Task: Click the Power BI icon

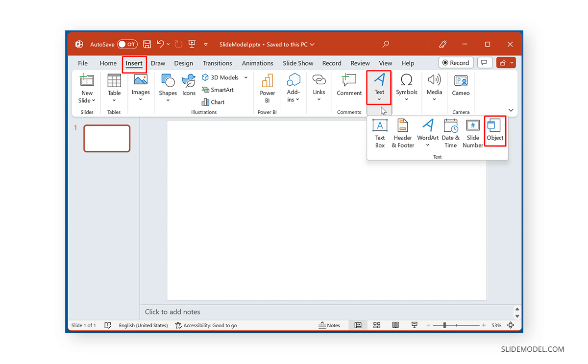Action: [x=267, y=87]
